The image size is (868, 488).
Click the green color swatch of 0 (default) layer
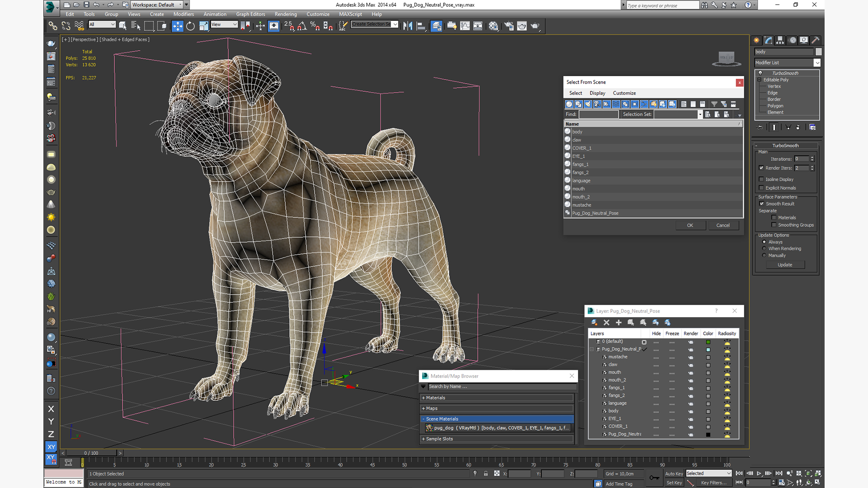pyautogui.click(x=708, y=342)
